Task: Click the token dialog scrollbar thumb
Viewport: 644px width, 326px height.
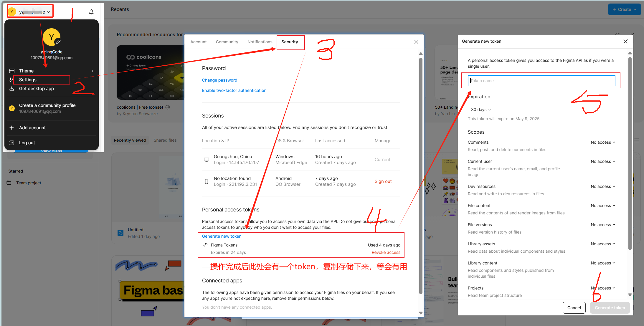Action: pyautogui.click(x=630, y=153)
